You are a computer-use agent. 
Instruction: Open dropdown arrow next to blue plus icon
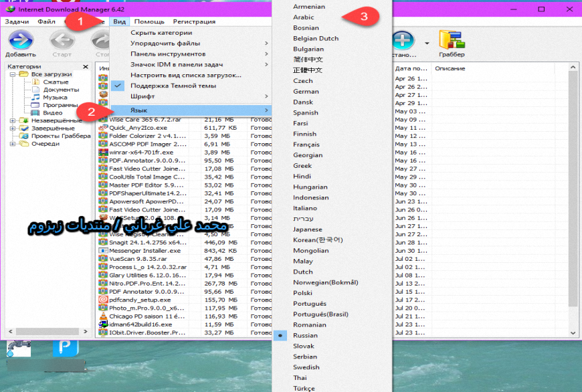coord(427,43)
